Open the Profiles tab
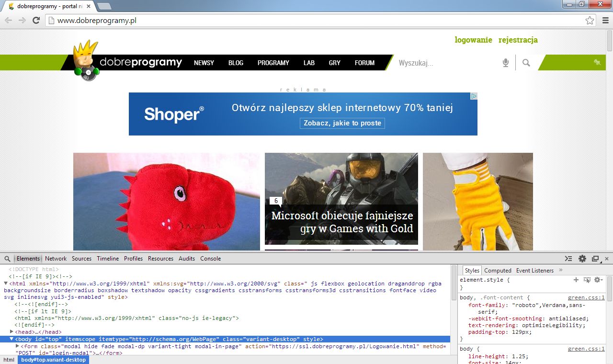Screen dimensions: 613x364 [x=133, y=259]
